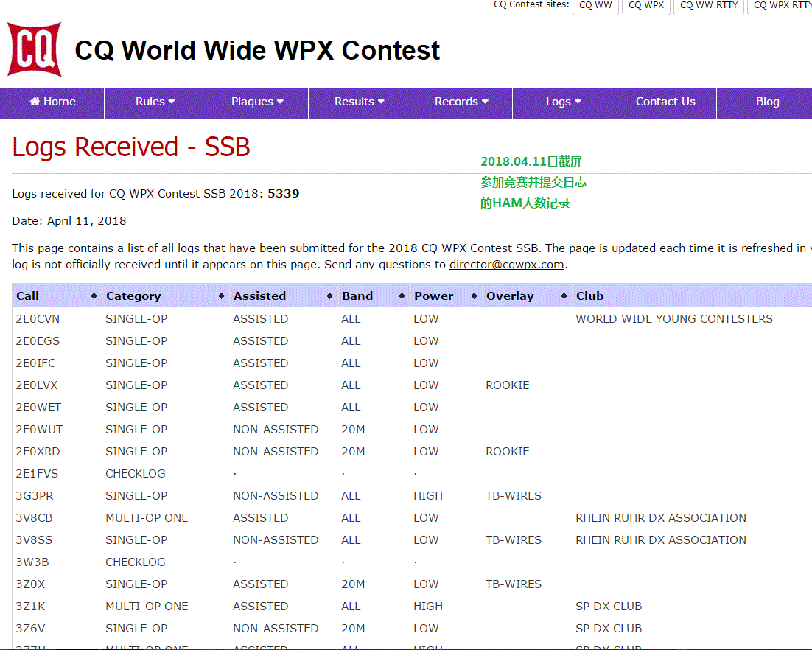Click the ROOKIE overlay for 2E0XRD
Screen dimensions: 812x650
pos(508,452)
